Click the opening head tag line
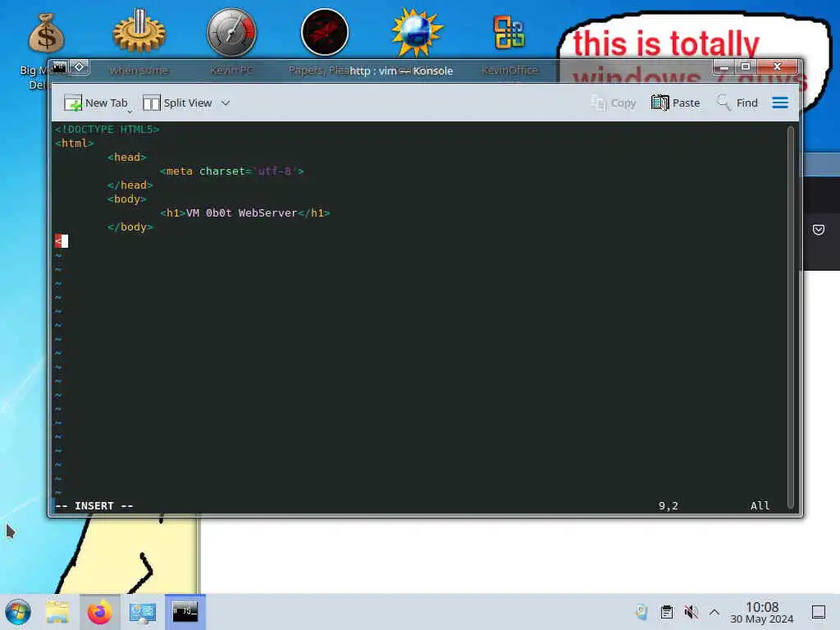 click(127, 157)
